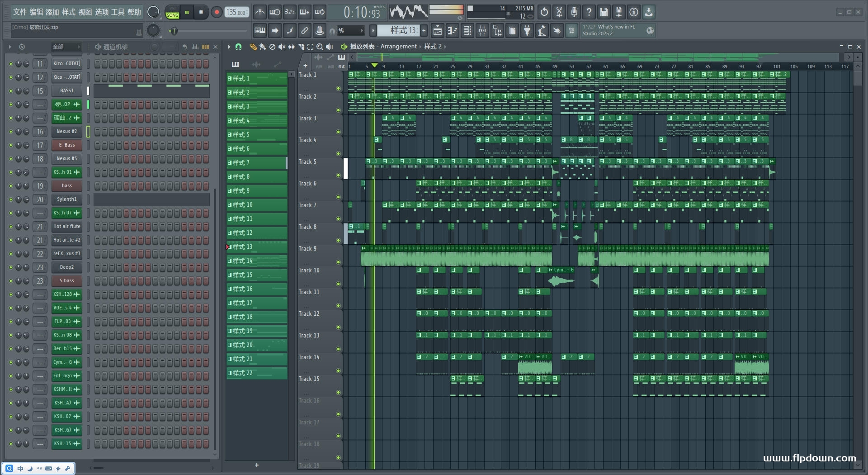
Task: Toggle the PAT/SONG mode switch
Action: click(173, 12)
